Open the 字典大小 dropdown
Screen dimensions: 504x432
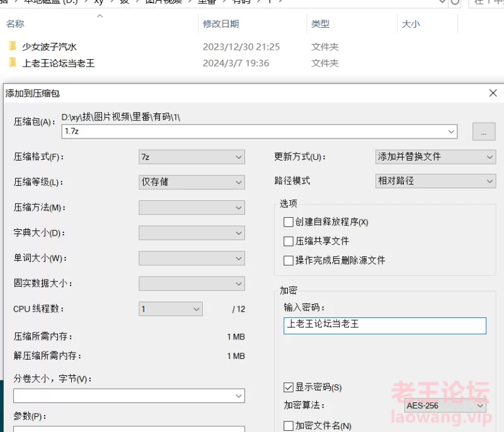[192, 233]
